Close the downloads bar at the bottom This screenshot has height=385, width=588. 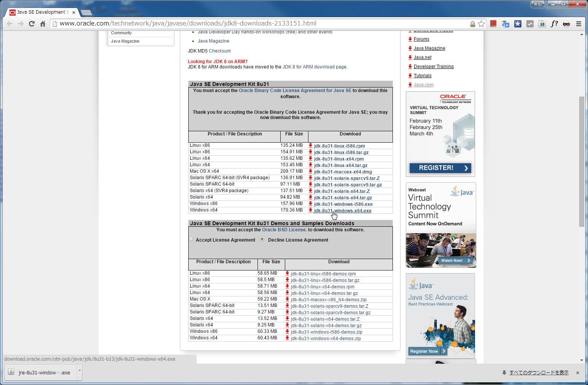click(577, 373)
